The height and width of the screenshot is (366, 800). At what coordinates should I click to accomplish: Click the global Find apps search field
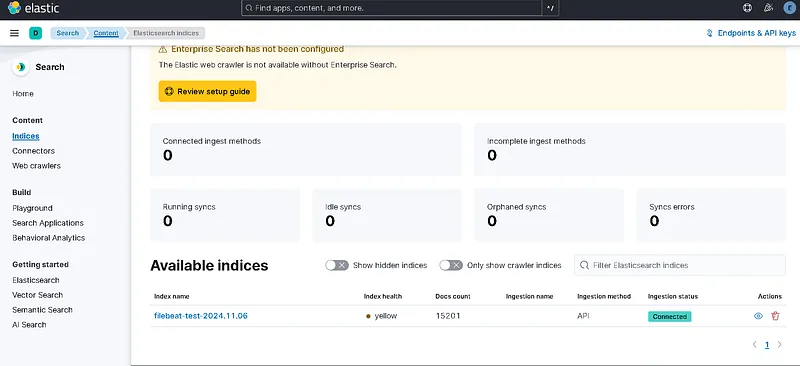[391, 8]
